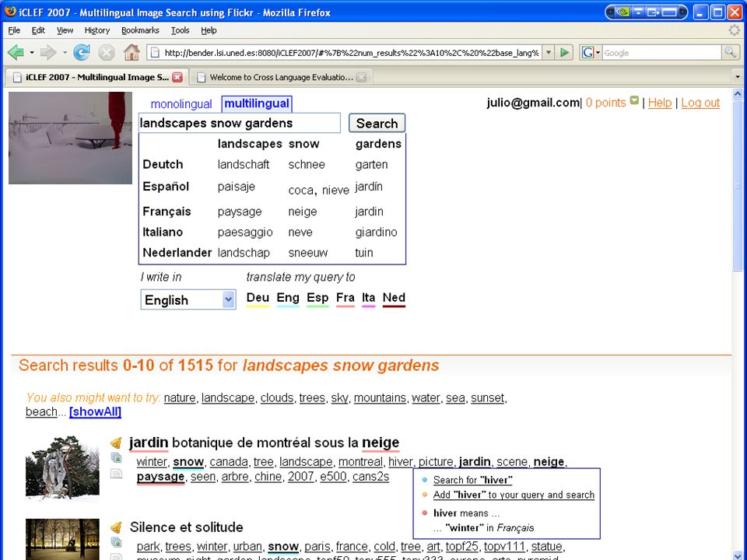Toggle Deu translation language
Screen dimensions: 747x560
pyautogui.click(x=258, y=299)
